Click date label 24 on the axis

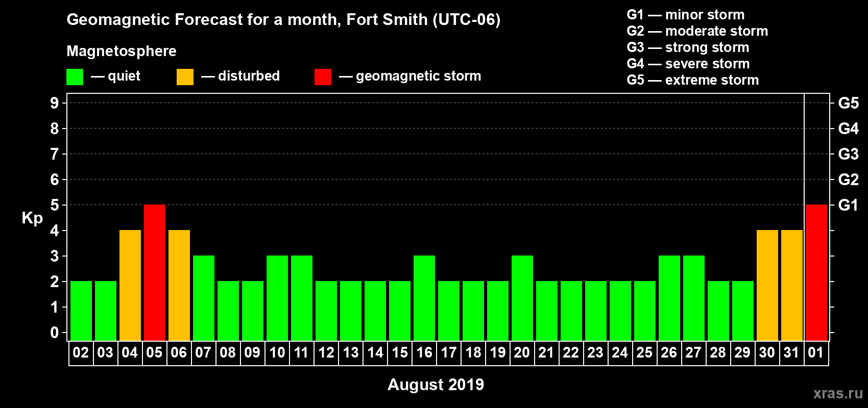pyautogui.click(x=620, y=352)
